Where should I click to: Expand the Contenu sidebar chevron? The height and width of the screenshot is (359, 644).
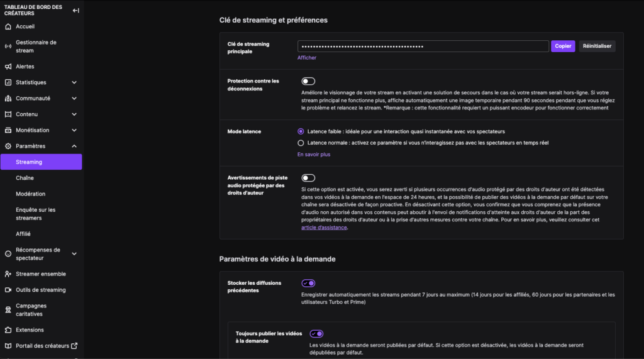74,114
